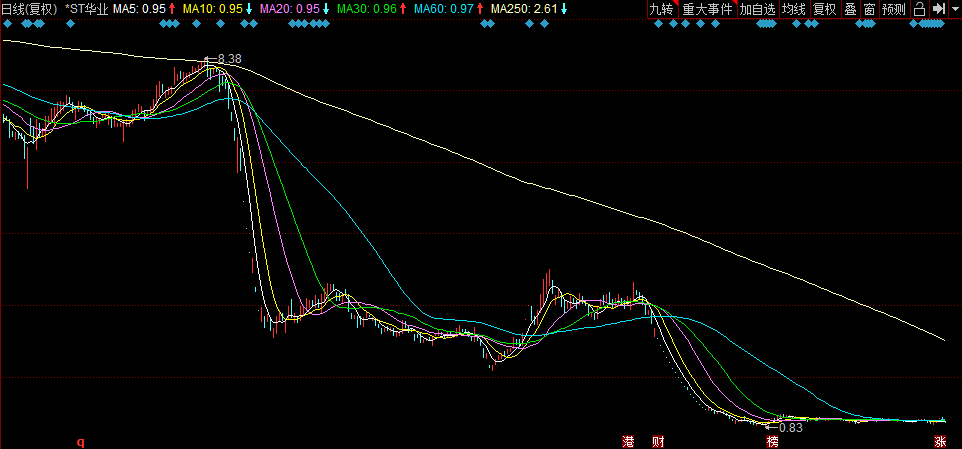Open the toolbar's small dropdown arrow

pos(954,9)
